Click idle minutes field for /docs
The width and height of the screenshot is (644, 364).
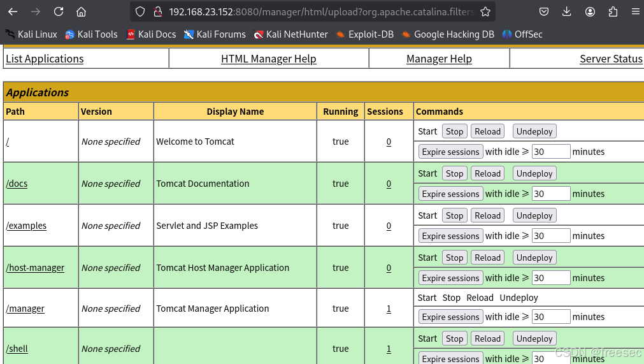551,194
